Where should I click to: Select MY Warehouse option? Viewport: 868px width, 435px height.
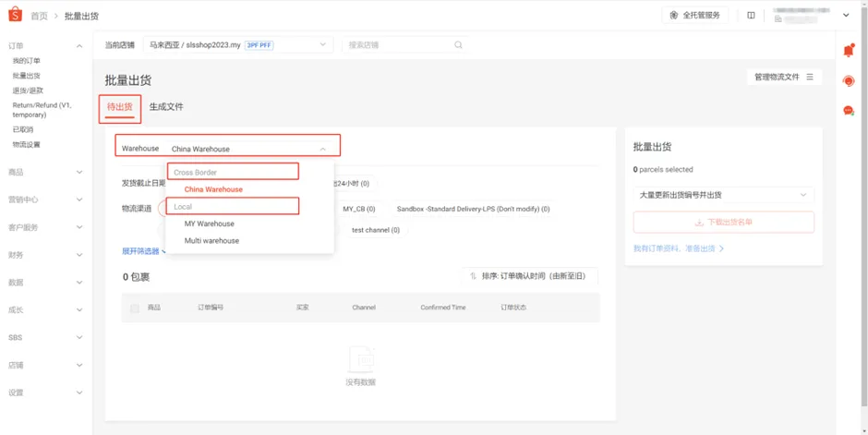tap(210, 224)
